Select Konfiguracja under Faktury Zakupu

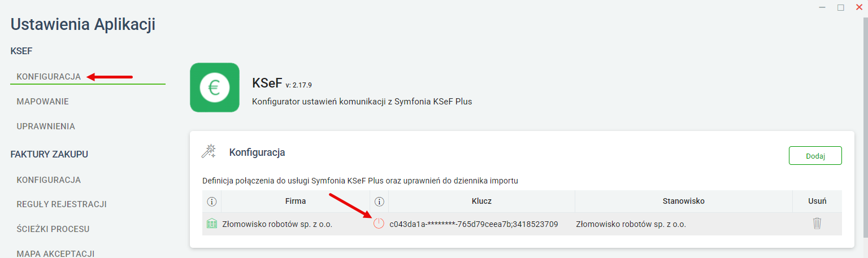(49, 180)
